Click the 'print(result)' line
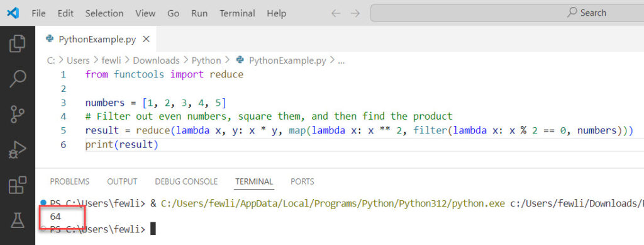Viewport: 644px width, 245px height. point(121,145)
